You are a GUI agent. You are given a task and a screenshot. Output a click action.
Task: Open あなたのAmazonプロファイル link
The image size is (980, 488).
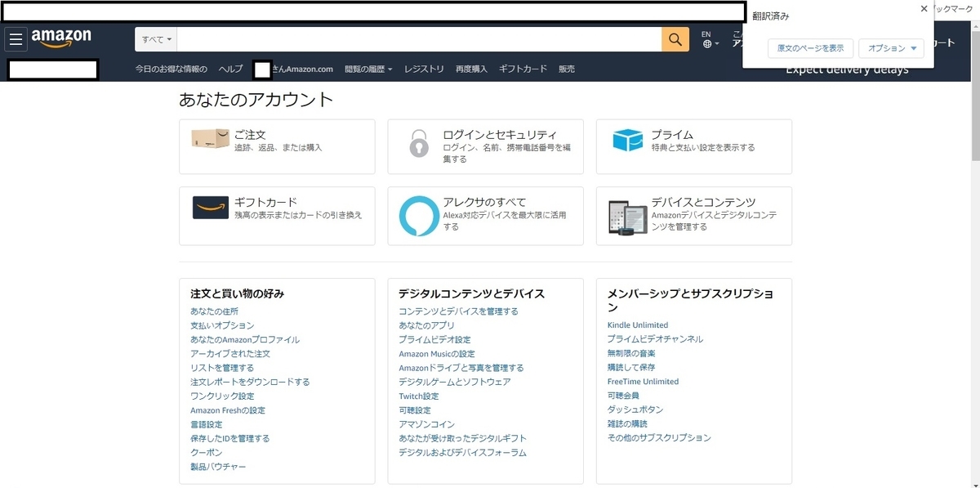pos(245,339)
